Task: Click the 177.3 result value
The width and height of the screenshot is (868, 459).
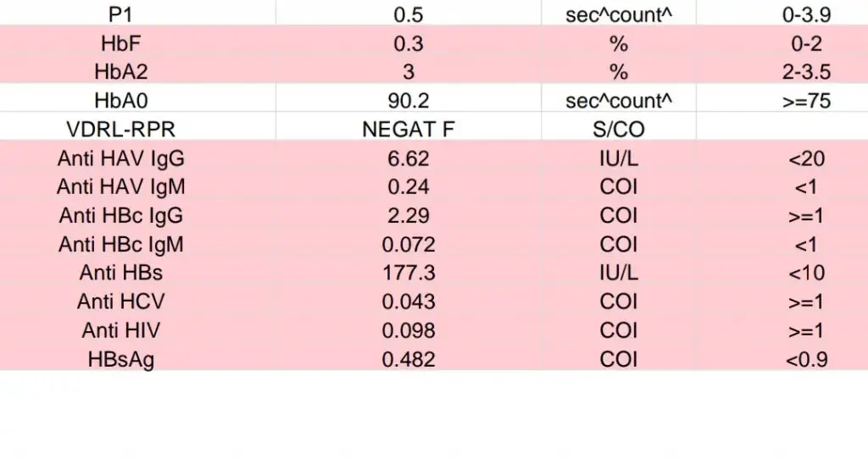Action: (408, 274)
